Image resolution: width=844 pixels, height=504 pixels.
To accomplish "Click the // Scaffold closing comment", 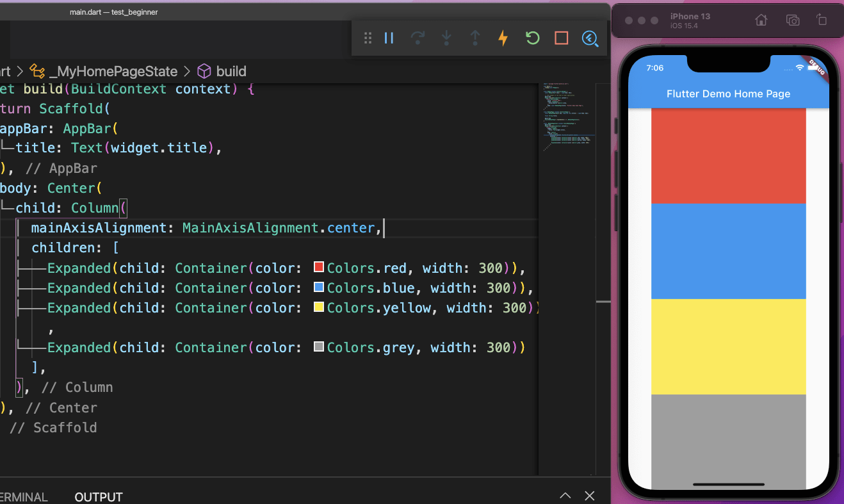I will click(53, 427).
